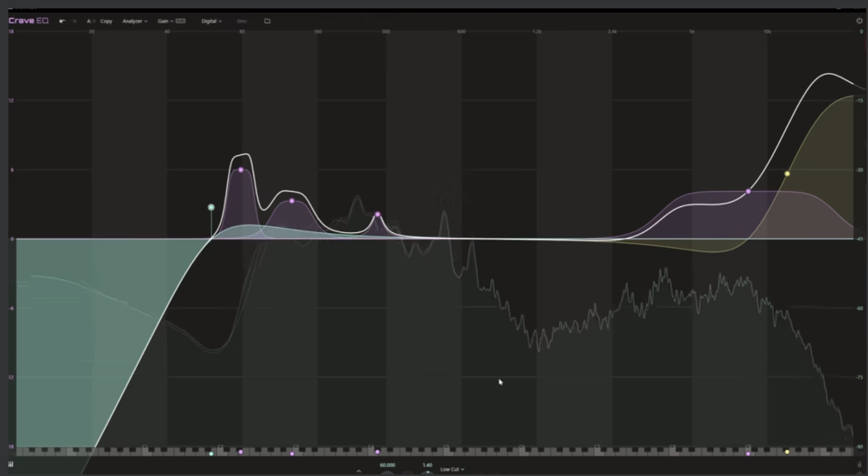Open the Low Cut filter type dropdown
This screenshot has height=476, width=868.
452,469
